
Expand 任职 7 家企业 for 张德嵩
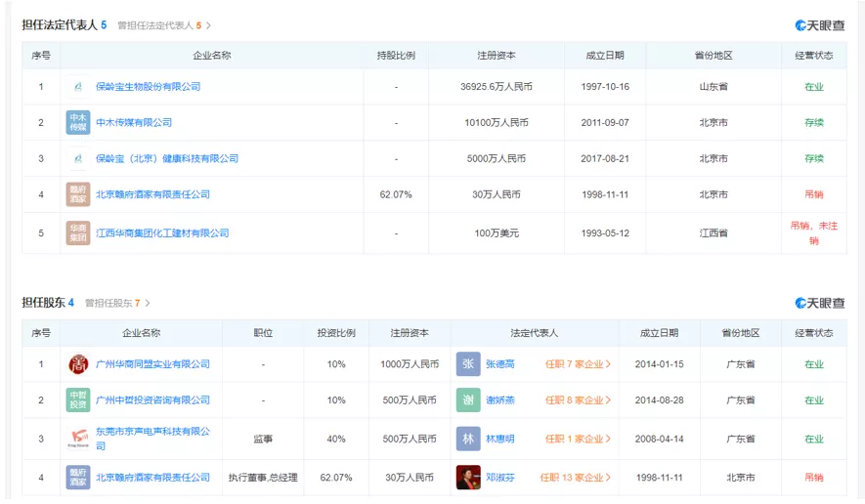[578, 364]
